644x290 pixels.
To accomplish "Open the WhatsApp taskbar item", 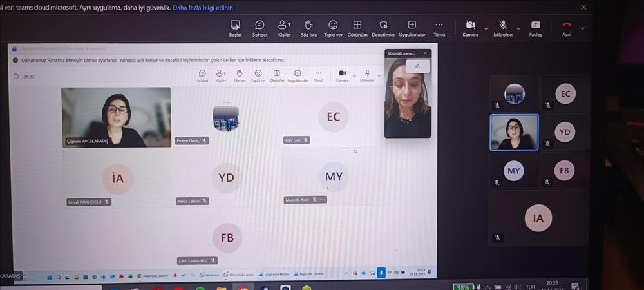I will tap(209, 274).
